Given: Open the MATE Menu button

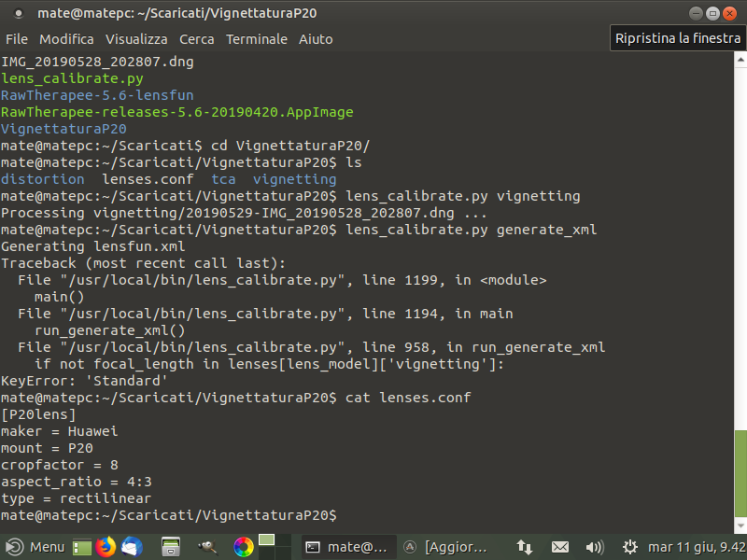Looking at the screenshot, I should pos(35,547).
